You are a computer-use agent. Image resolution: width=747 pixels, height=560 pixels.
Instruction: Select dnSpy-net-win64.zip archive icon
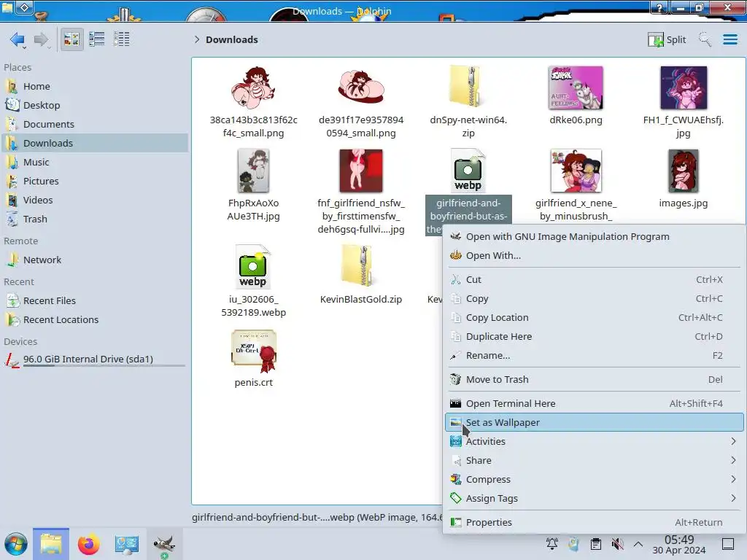(468, 87)
